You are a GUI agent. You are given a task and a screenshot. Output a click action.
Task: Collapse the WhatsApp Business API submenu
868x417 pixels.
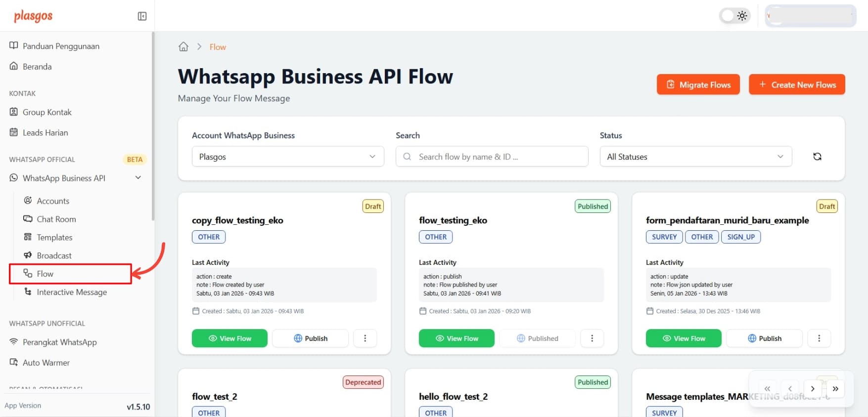pos(138,178)
